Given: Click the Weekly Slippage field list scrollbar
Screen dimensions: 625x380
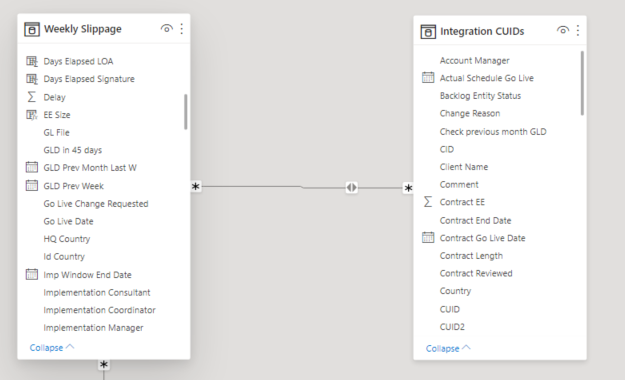Looking at the screenshot, I should pos(185,112).
